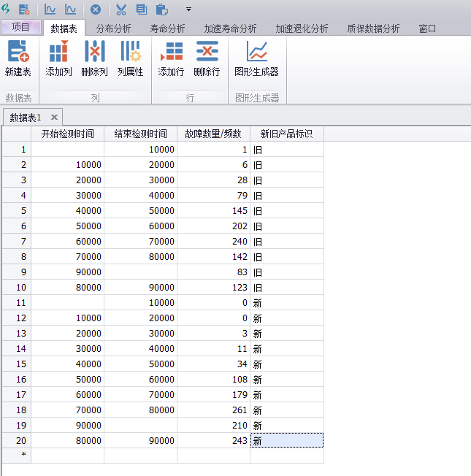Viewport: 471px width, 476px height.
Task: Click the 故障数量/频数 column header
Action: [213, 134]
